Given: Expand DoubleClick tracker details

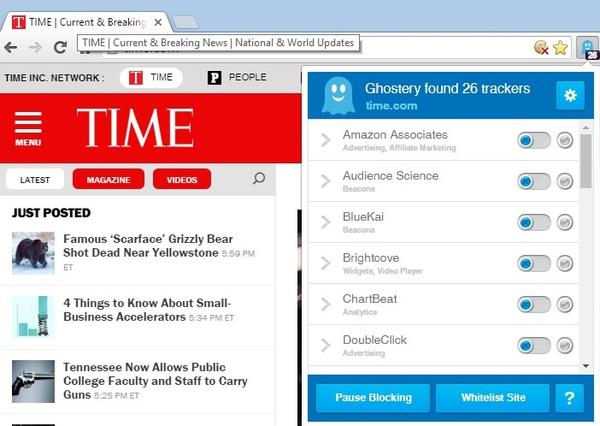Looking at the screenshot, I should click(x=326, y=345).
